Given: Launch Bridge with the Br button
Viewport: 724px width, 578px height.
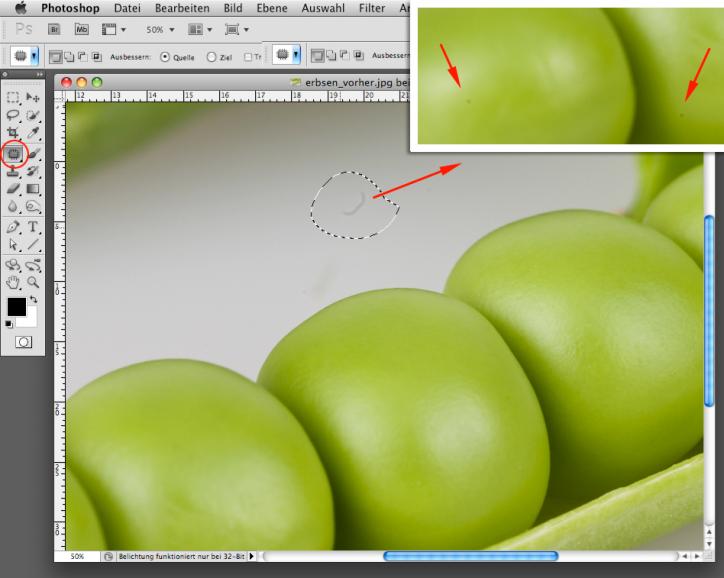Looking at the screenshot, I should coord(54,30).
